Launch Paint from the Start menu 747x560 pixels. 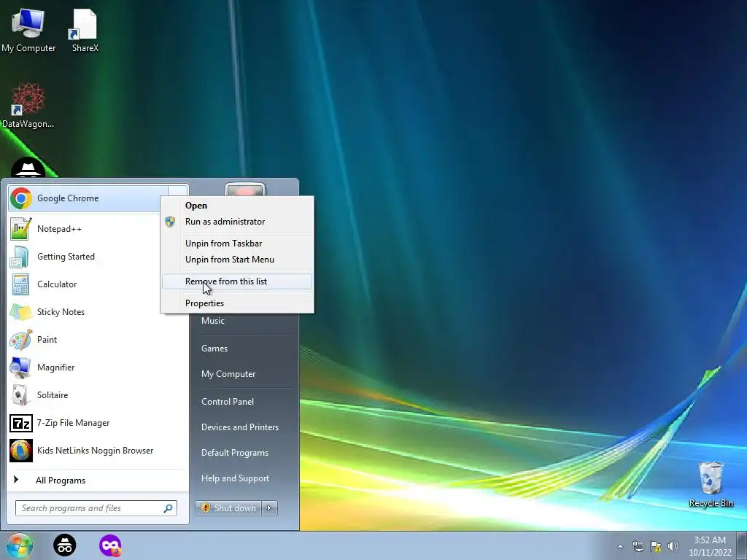(x=98, y=340)
